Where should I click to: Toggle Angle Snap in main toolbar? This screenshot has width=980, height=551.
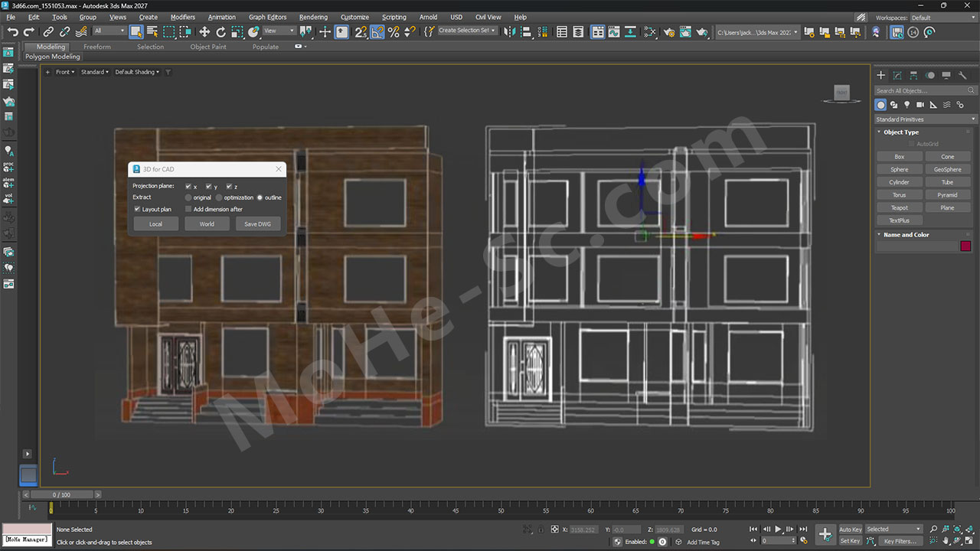377,31
